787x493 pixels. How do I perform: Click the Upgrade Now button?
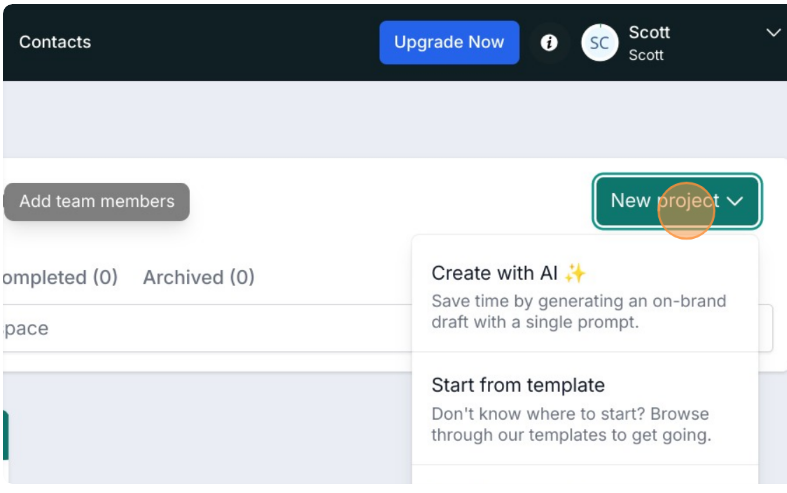tap(449, 42)
